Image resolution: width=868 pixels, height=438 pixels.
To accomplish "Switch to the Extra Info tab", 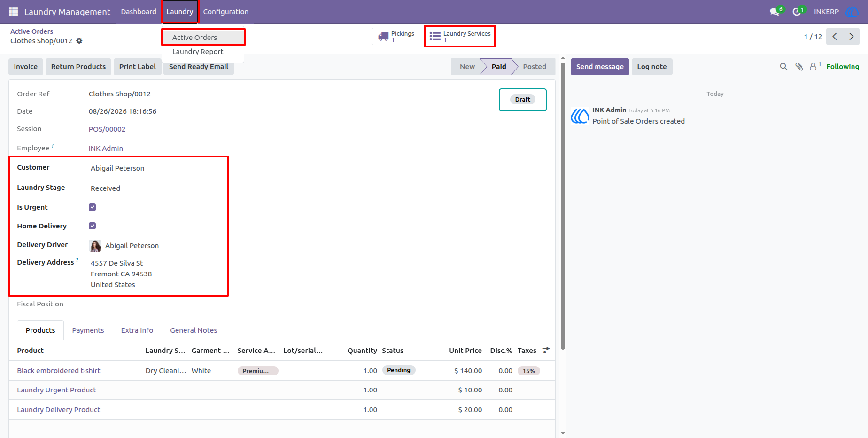I will point(137,330).
